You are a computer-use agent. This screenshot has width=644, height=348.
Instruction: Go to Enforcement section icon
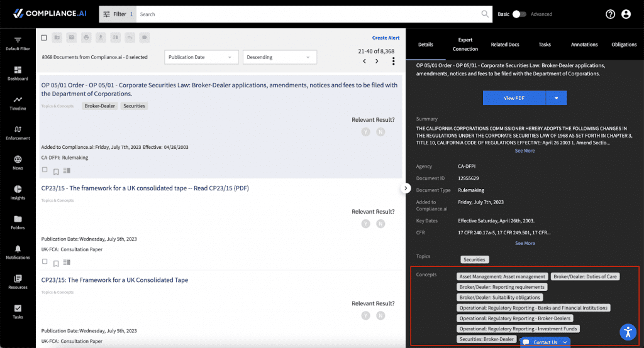click(x=18, y=129)
